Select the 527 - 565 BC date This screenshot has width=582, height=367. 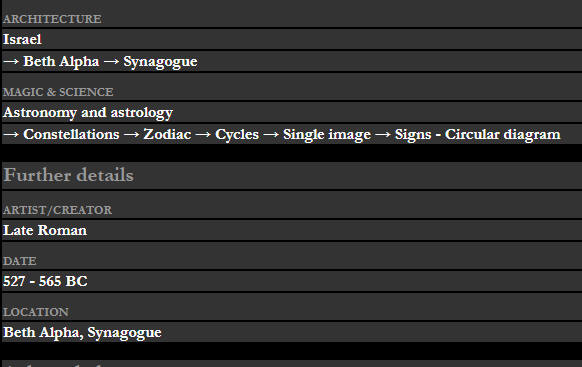tap(45, 281)
